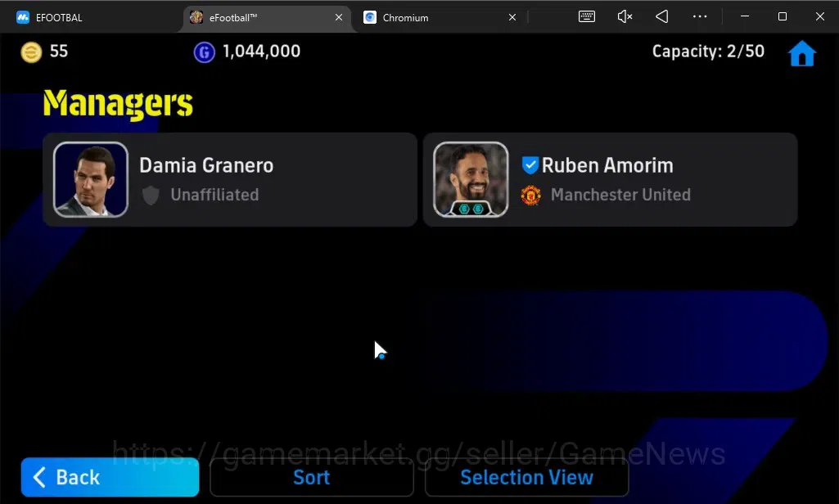Click the grey unaffiliated shield icon
The height and width of the screenshot is (504, 839).
(151, 196)
